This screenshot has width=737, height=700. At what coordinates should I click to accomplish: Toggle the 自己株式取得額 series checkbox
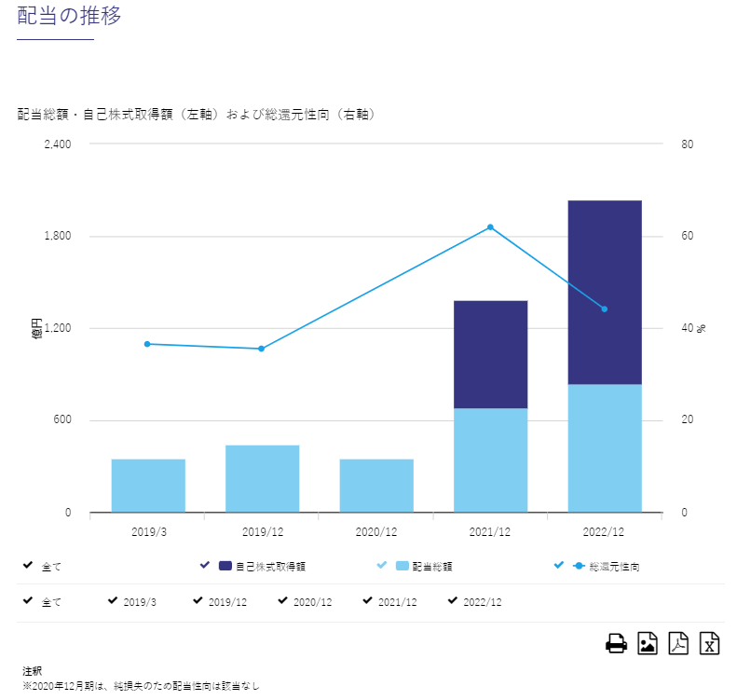point(205,565)
